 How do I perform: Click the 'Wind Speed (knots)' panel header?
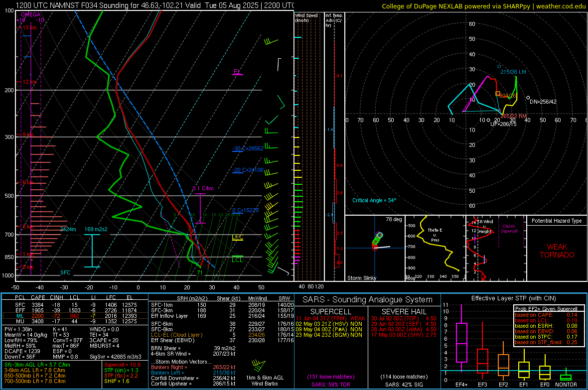click(x=306, y=17)
